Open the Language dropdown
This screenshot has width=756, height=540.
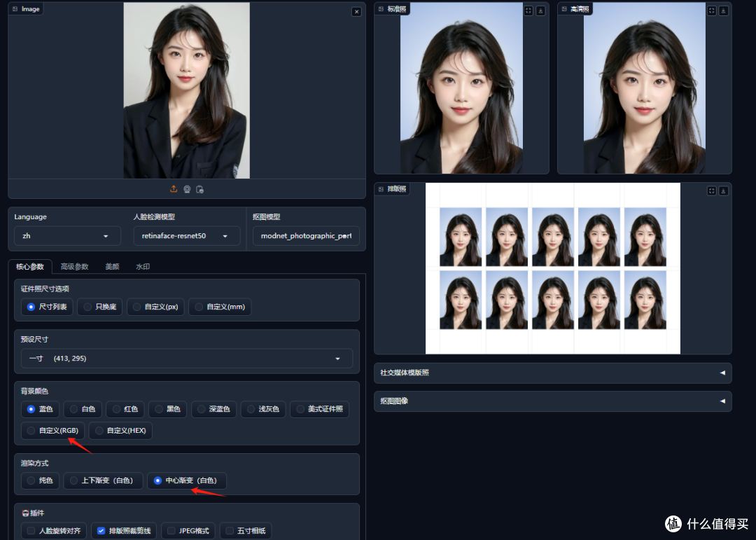[66, 236]
